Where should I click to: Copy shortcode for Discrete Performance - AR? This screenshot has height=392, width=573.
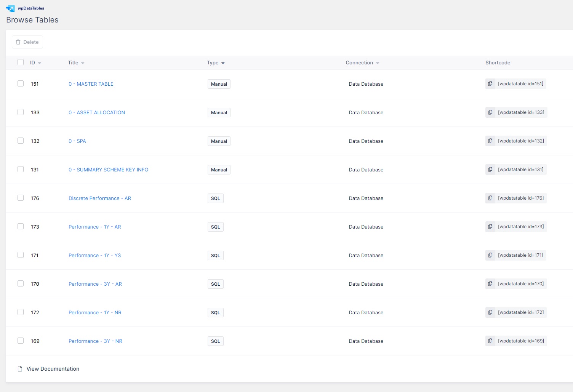490,198
